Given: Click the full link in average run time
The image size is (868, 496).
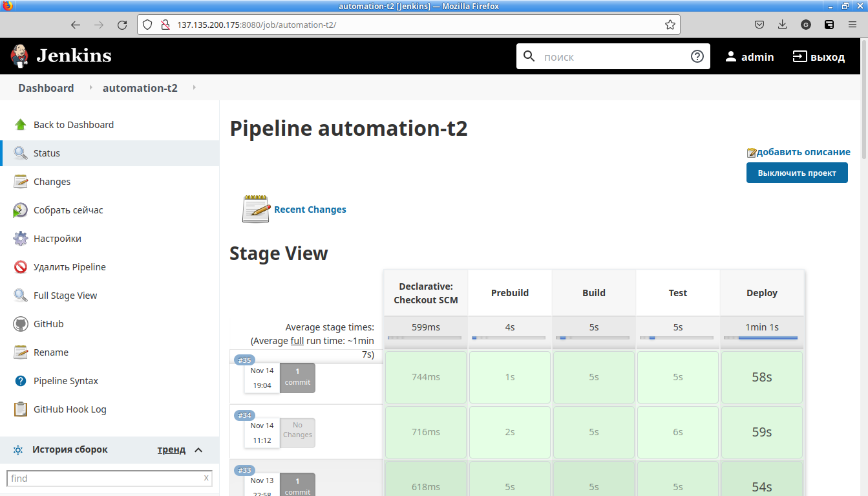Looking at the screenshot, I should tap(297, 341).
